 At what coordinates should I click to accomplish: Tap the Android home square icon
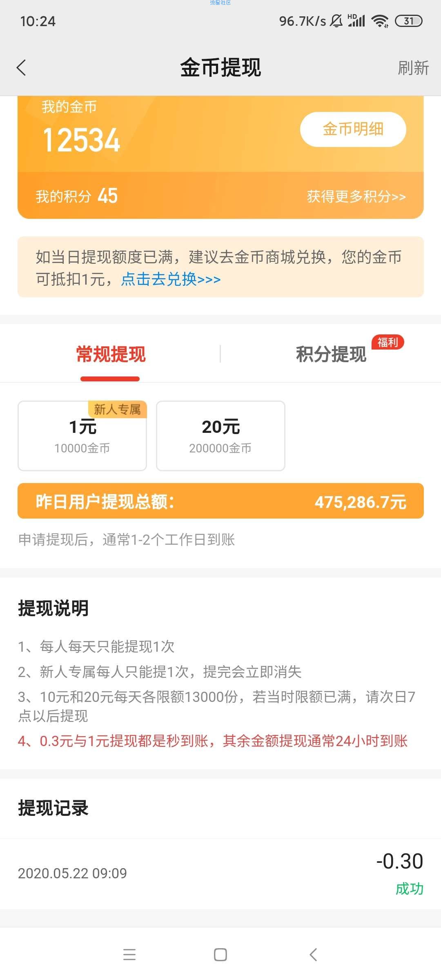pos(220,954)
